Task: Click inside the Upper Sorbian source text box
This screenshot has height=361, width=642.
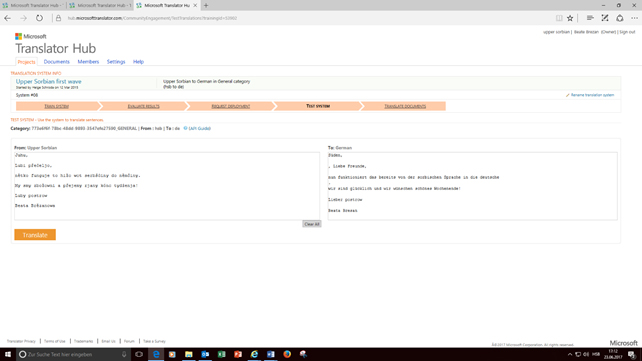Action: coord(167,186)
